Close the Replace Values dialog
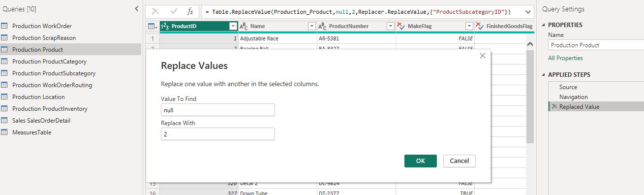The image size is (644, 195). (x=482, y=56)
